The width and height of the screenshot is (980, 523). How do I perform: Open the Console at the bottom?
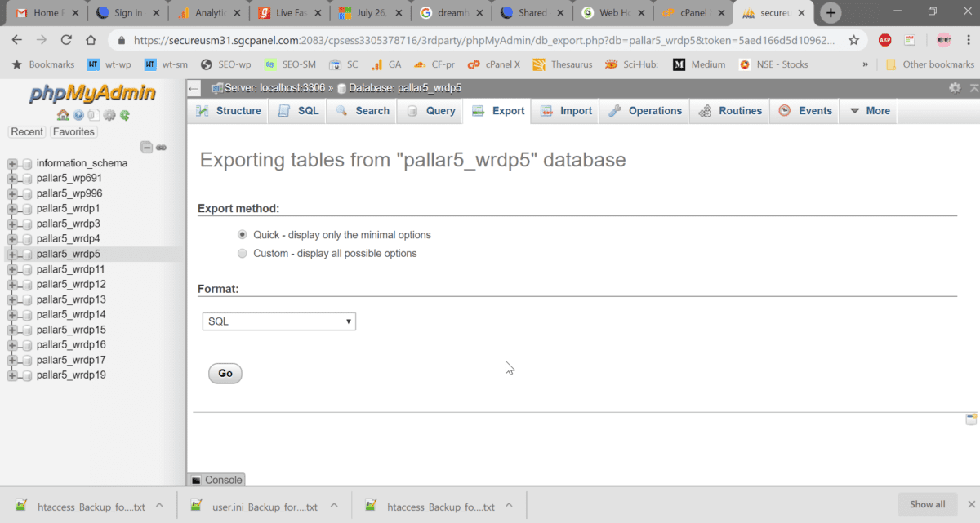pos(216,480)
